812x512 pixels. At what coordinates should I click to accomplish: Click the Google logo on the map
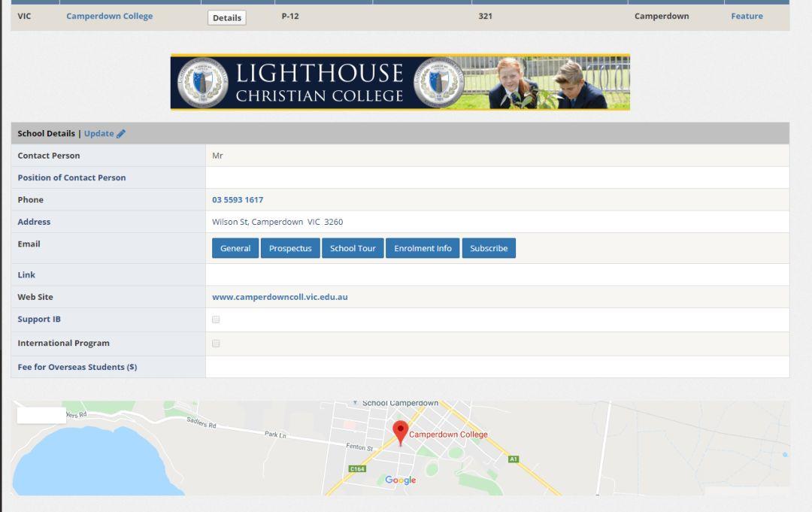point(400,480)
